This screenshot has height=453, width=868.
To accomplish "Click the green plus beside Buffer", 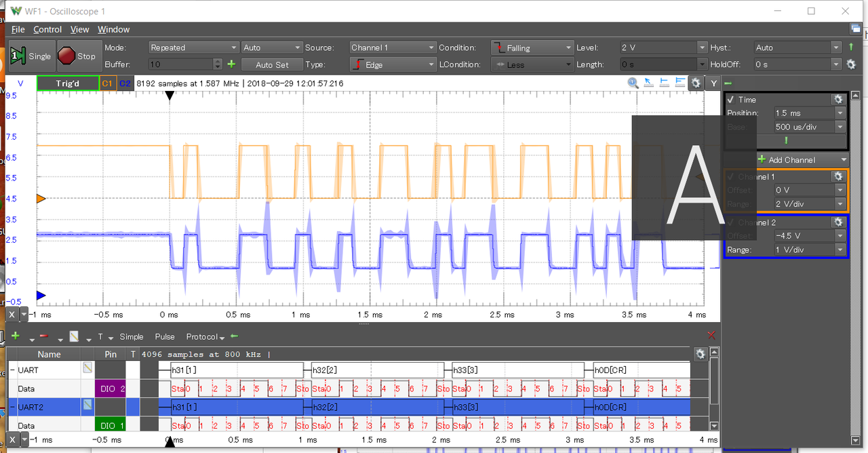I will [x=231, y=64].
